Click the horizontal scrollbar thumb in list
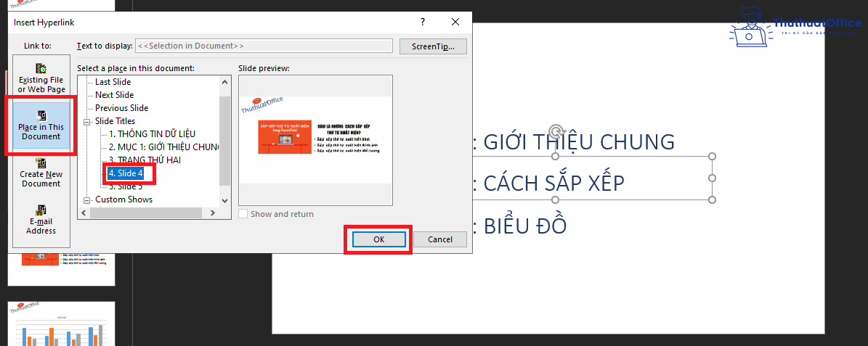868x346 pixels. point(146,213)
